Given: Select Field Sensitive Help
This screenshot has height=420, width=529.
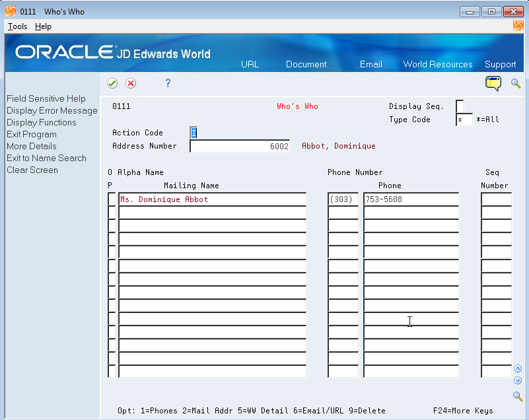Looking at the screenshot, I should point(46,98).
